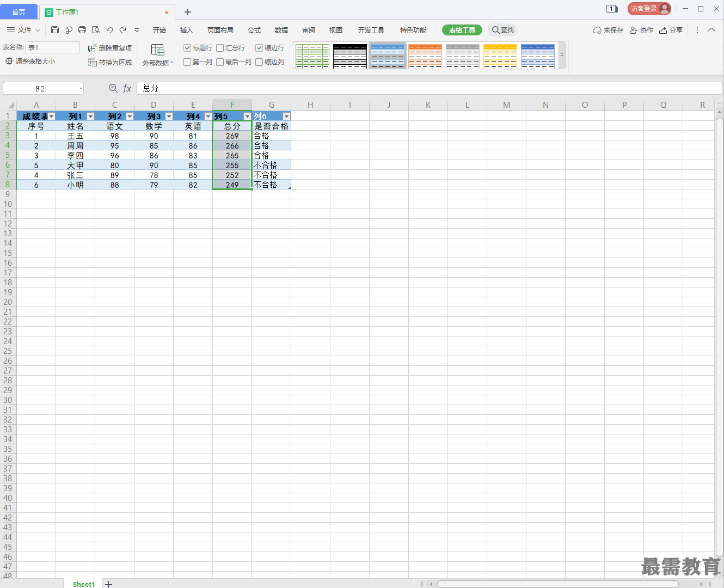Open the filter dropdown on 列5 header

coord(247,117)
